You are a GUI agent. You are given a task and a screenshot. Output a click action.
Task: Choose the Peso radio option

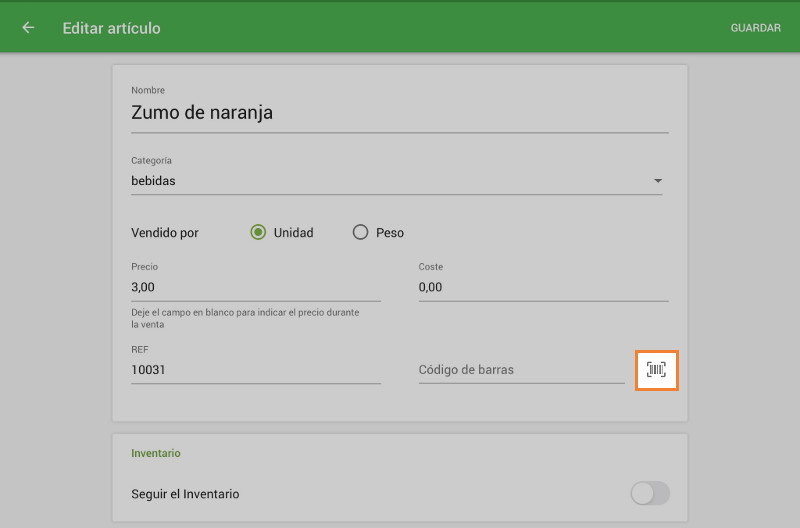361,233
